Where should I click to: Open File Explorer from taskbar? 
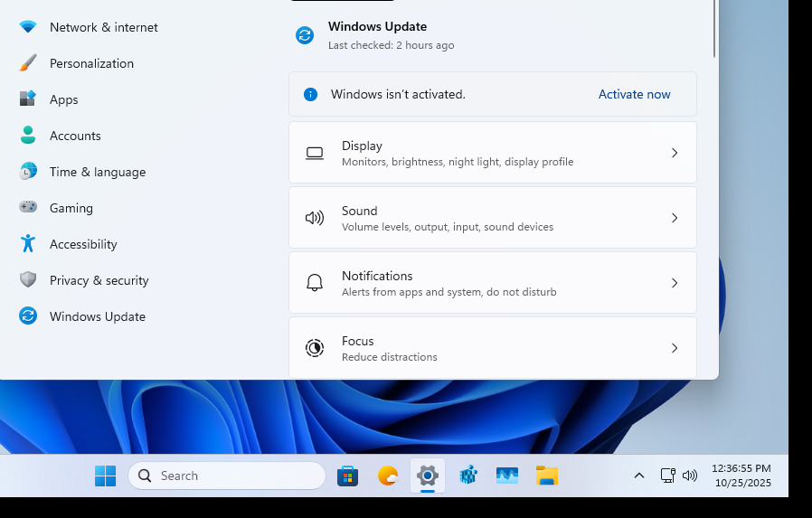547,476
